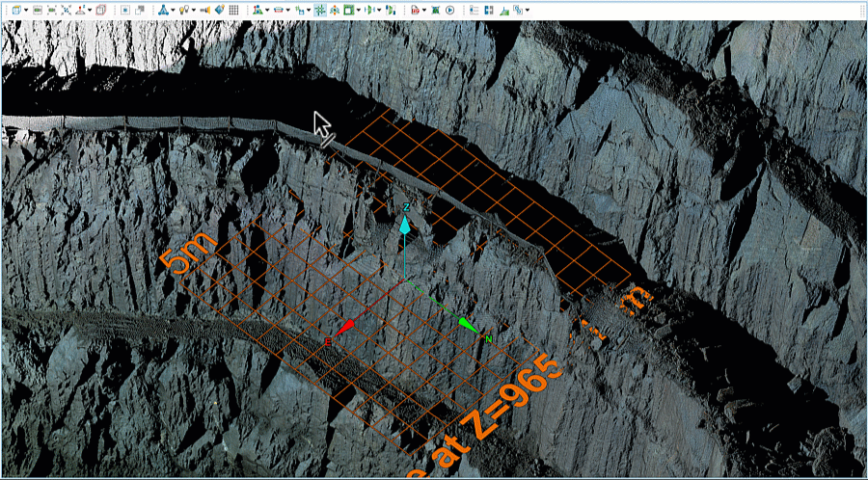The image size is (868, 480).
Task: Open the view cube dropdown arrow
Action: pyautogui.click(x=26, y=10)
